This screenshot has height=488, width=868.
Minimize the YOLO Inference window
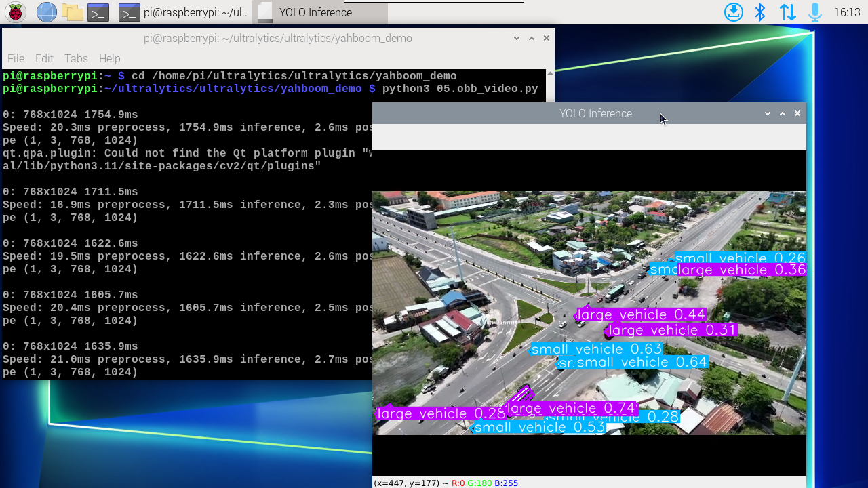pyautogui.click(x=768, y=113)
